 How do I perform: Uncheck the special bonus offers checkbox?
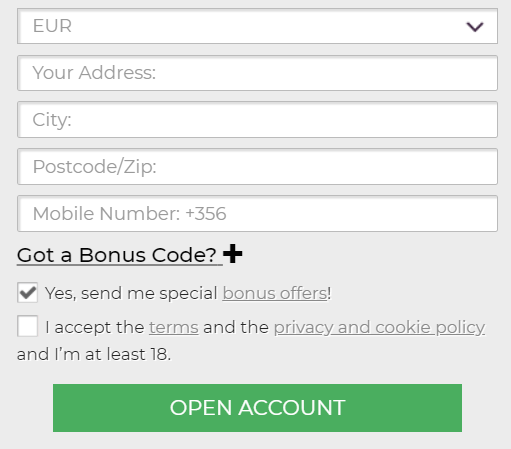[27, 293]
